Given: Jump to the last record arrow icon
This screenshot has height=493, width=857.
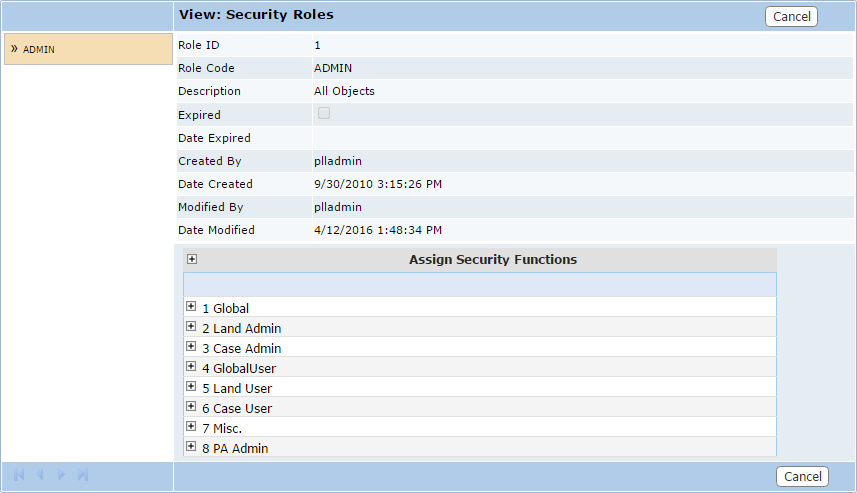Looking at the screenshot, I should pyautogui.click(x=83, y=474).
